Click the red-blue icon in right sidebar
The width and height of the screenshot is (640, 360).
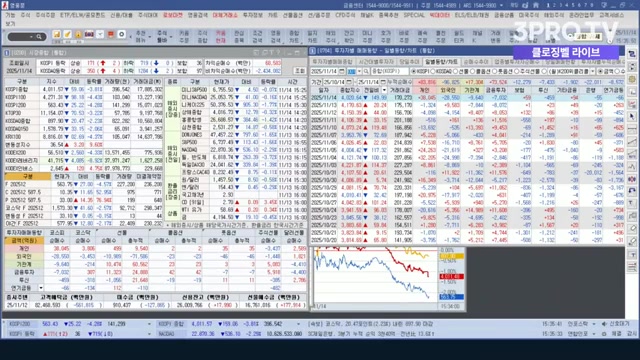pyautogui.click(x=632, y=179)
